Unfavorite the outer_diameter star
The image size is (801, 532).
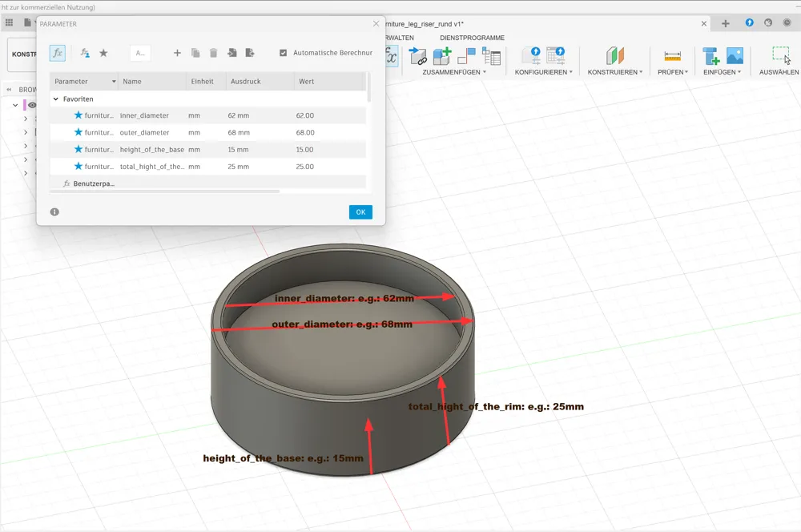coord(78,132)
